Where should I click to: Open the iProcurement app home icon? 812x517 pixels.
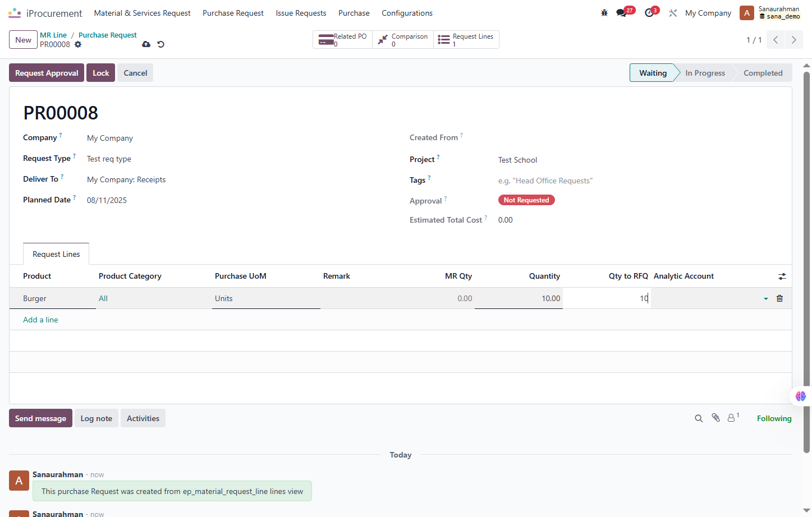point(15,13)
